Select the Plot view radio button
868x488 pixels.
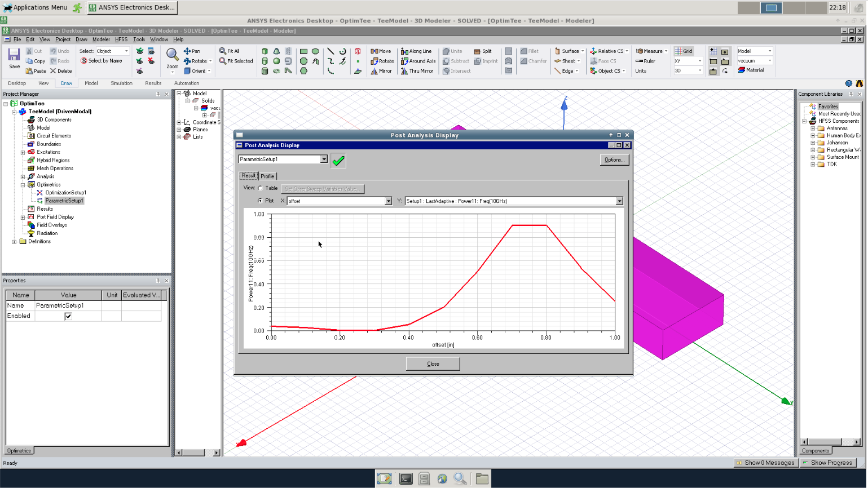coord(261,201)
